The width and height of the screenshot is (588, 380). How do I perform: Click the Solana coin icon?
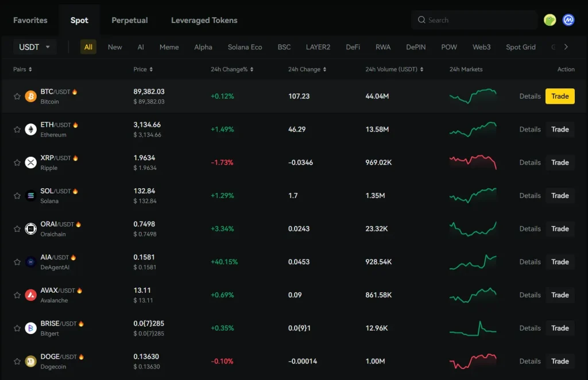coord(30,195)
